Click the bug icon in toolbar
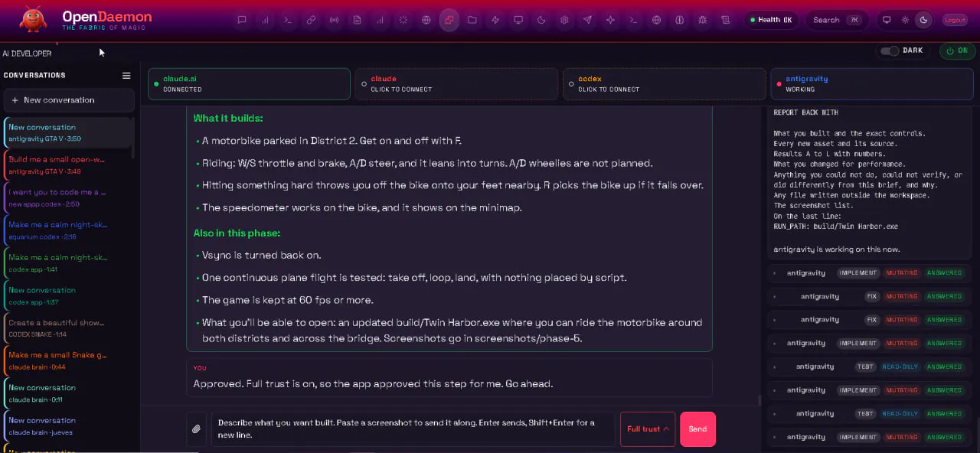 point(703,20)
